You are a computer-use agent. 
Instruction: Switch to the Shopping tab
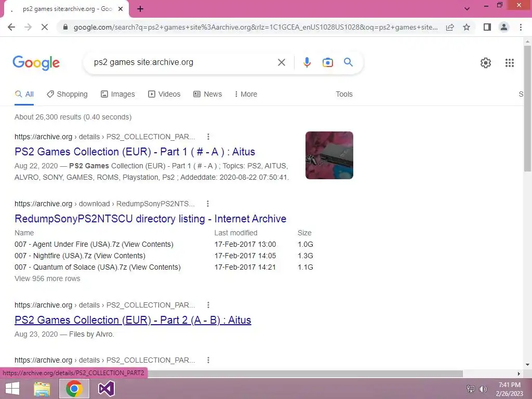pyautogui.click(x=67, y=95)
